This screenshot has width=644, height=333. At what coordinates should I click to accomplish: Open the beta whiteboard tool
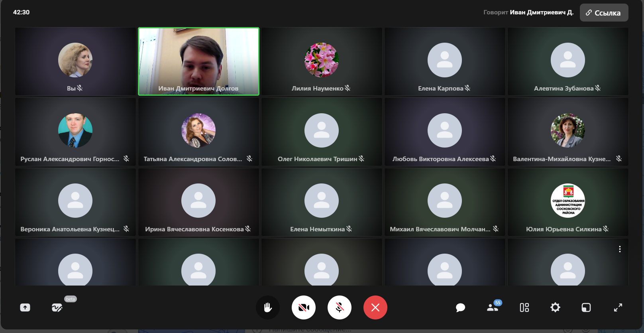pyautogui.click(x=57, y=307)
